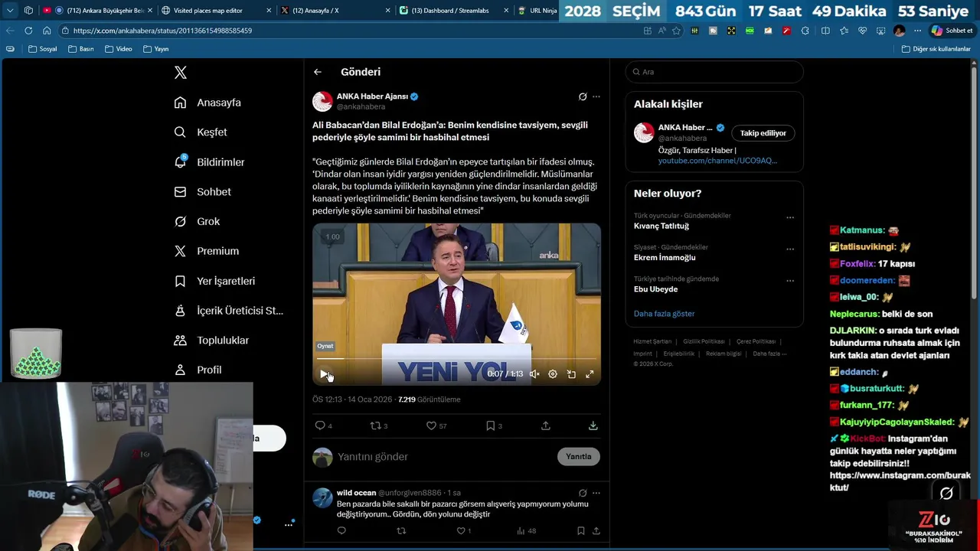Switch video to fullscreen
980x551 pixels.
point(590,374)
